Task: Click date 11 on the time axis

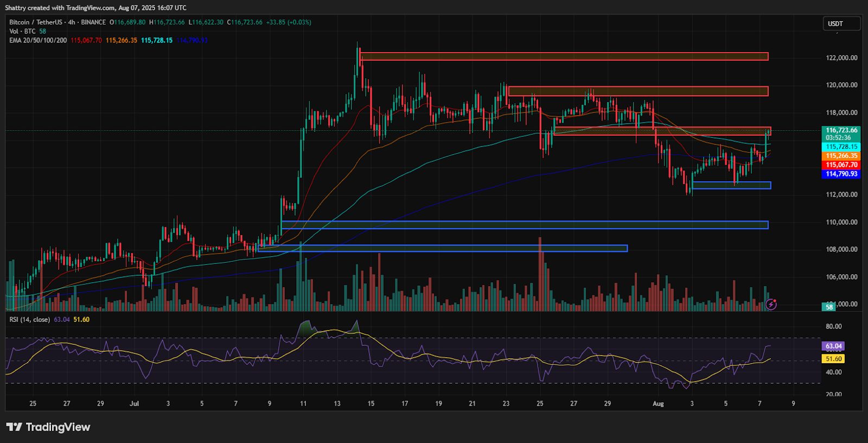Action: pyautogui.click(x=303, y=403)
